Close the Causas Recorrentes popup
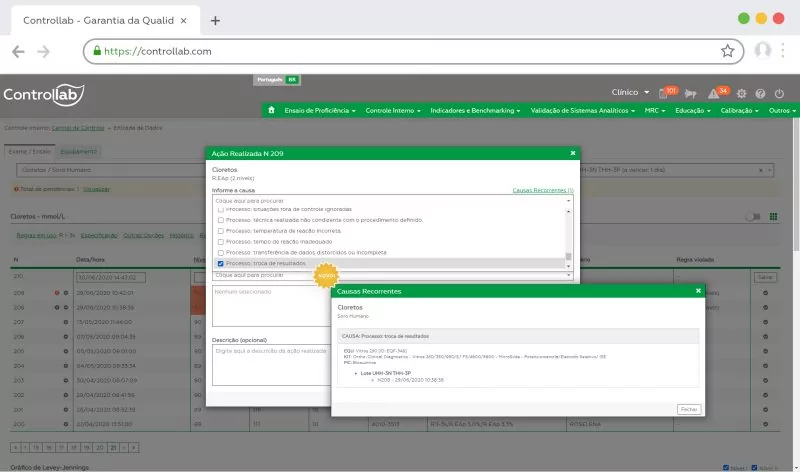The height and width of the screenshot is (472, 800). (698, 291)
